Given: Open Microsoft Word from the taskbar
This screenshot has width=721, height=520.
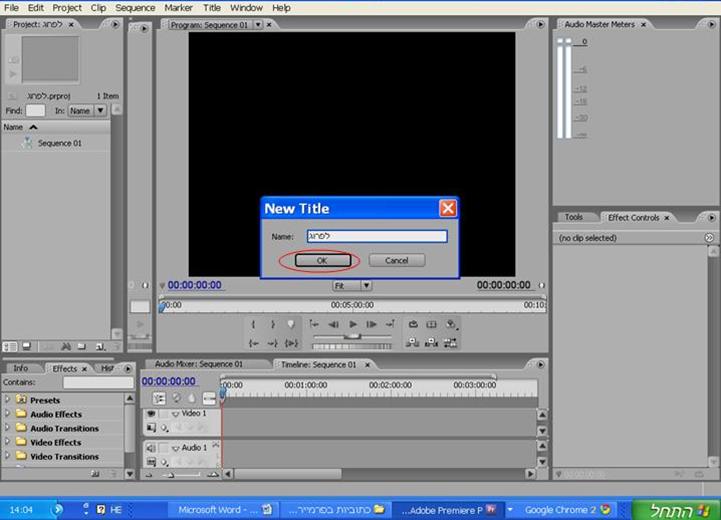Looking at the screenshot, I should click(225, 509).
